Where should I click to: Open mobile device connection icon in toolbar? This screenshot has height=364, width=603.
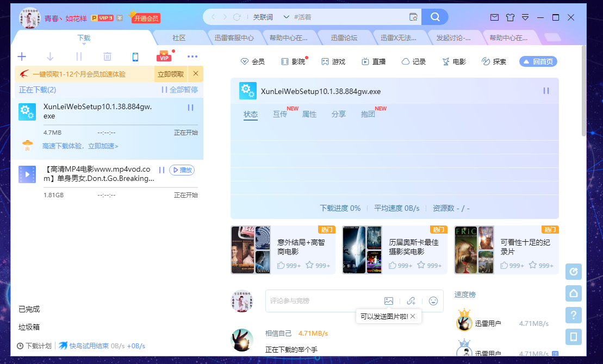point(135,56)
